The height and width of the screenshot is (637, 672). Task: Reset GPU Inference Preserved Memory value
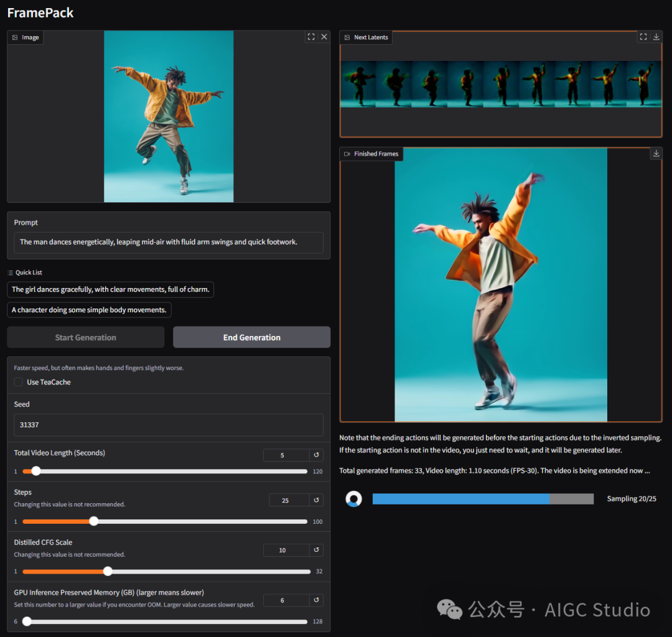click(316, 600)
